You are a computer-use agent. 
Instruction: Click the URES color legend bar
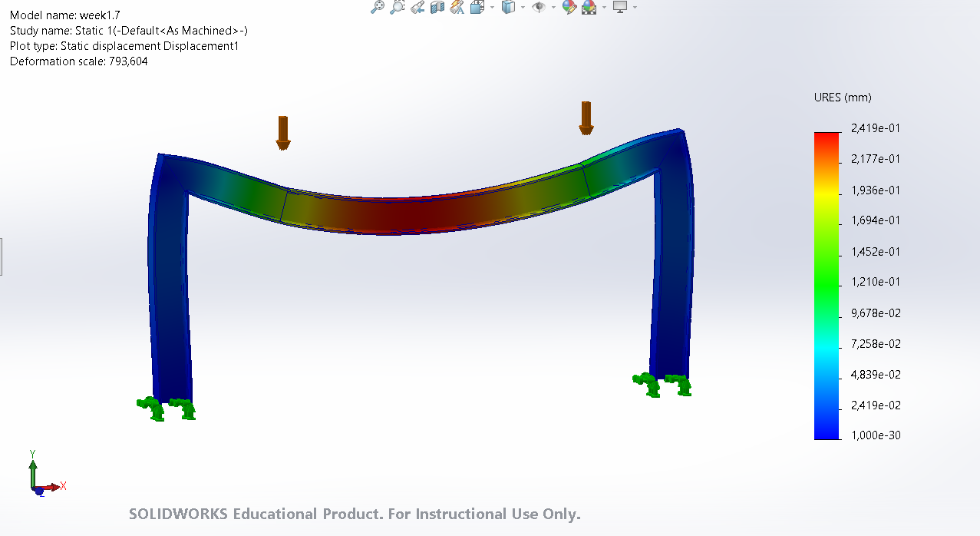point(826,286)
